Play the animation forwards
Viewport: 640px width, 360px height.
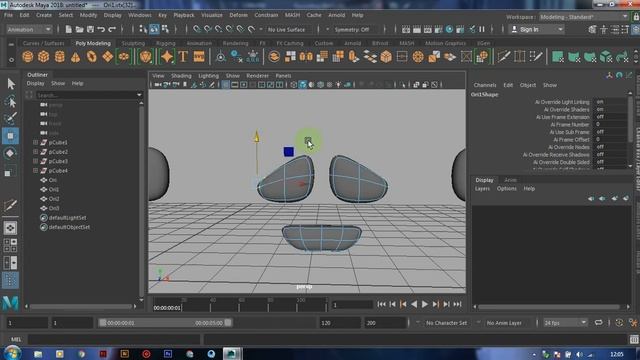pos(425,304)
